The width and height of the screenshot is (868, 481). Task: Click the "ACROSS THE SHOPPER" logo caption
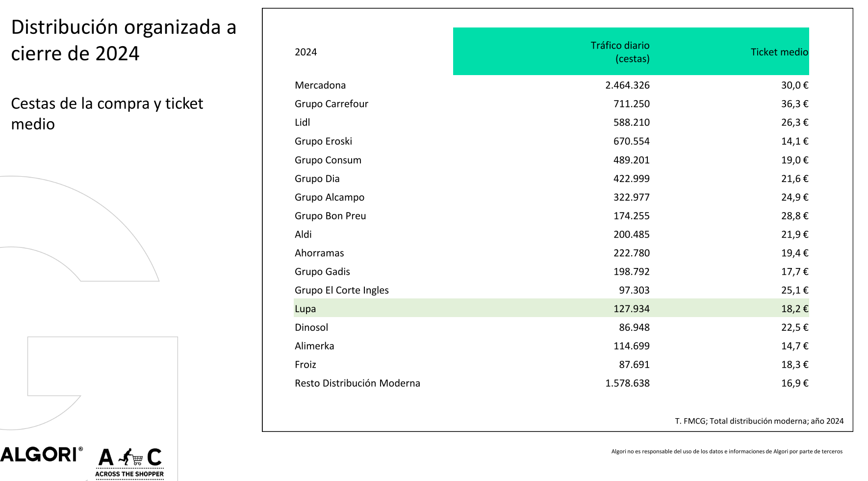coord(129,474)
